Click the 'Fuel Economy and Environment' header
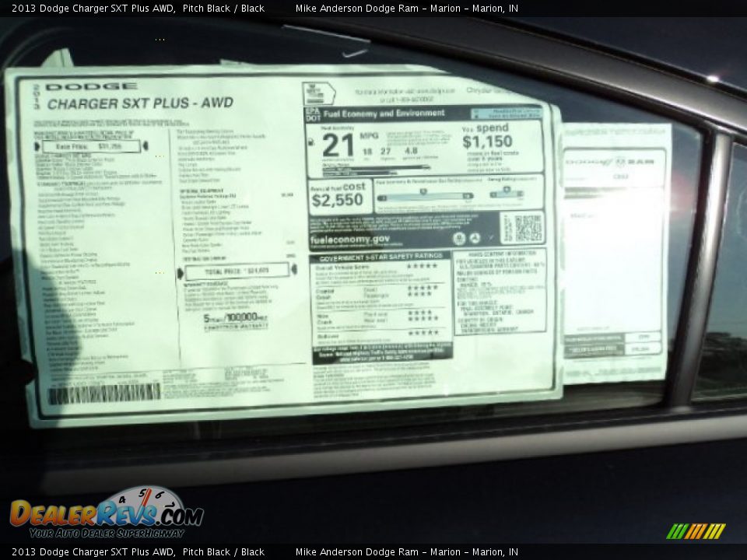 coord(384,114)
